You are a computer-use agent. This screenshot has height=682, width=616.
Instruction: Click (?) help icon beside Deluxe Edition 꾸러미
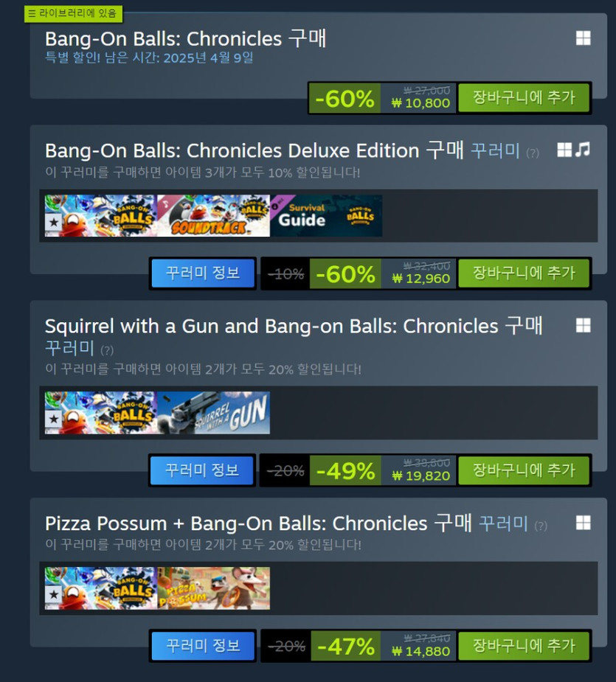(533, 153)
